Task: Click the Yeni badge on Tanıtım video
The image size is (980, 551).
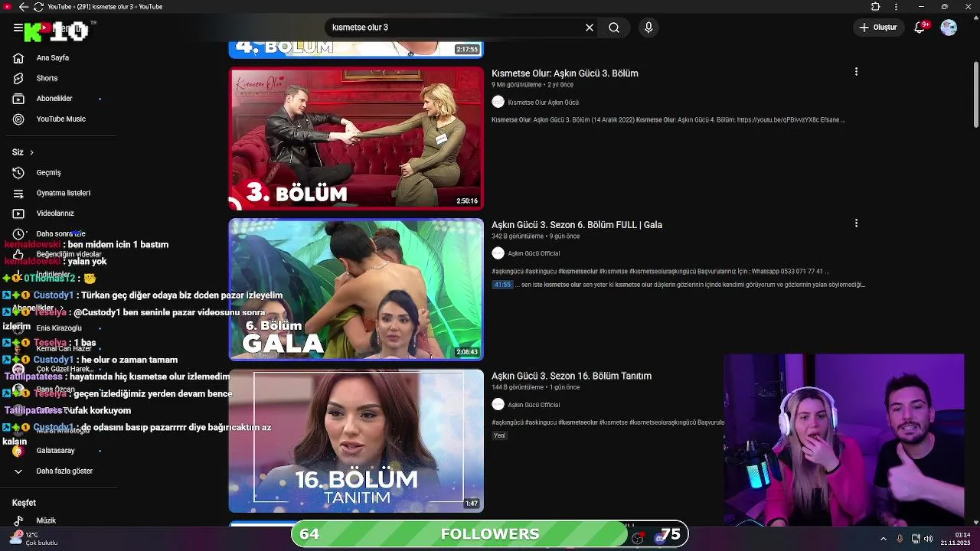Action: 499,435
